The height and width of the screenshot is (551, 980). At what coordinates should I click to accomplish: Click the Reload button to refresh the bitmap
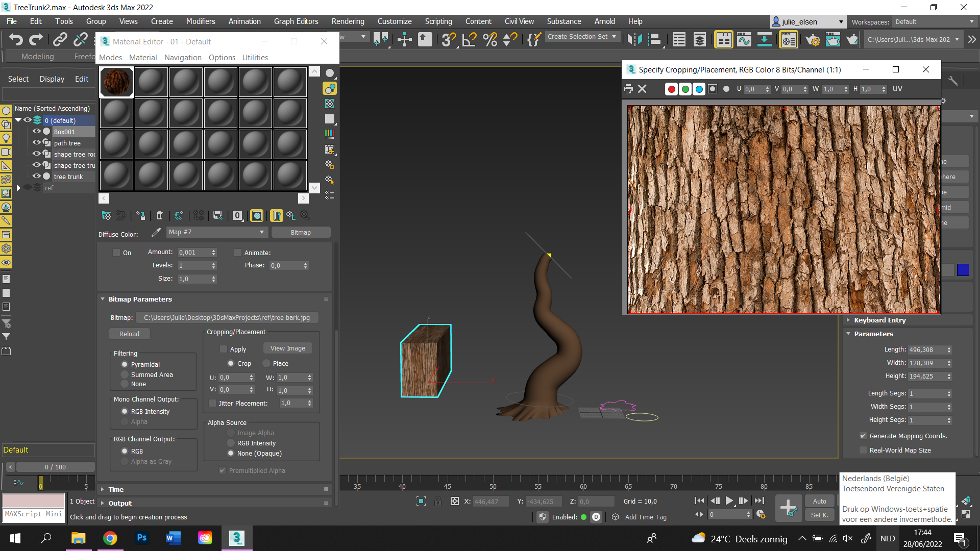(129, 334)
